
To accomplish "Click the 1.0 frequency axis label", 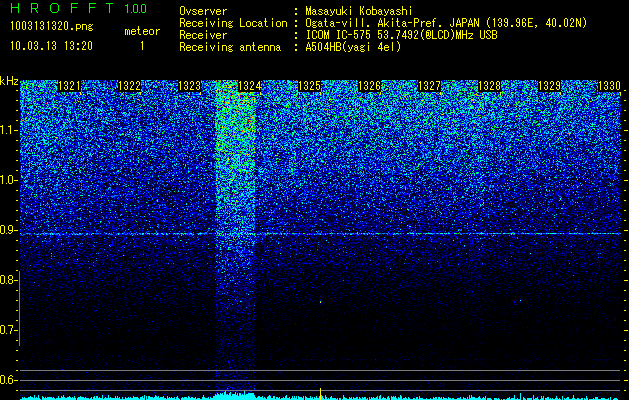I will [x=9, y=180].
